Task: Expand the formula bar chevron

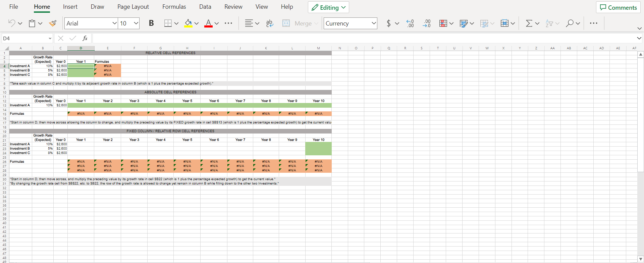Action: (x=639, y=38)
